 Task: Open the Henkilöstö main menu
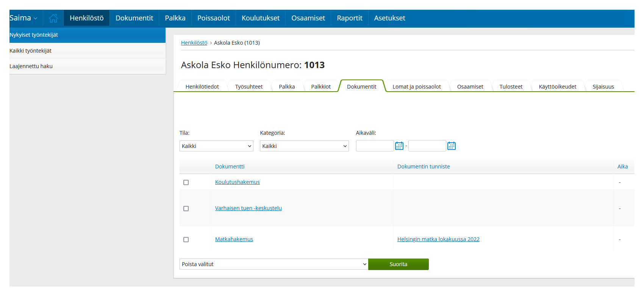pyautogui.click(x=87, y=18)
